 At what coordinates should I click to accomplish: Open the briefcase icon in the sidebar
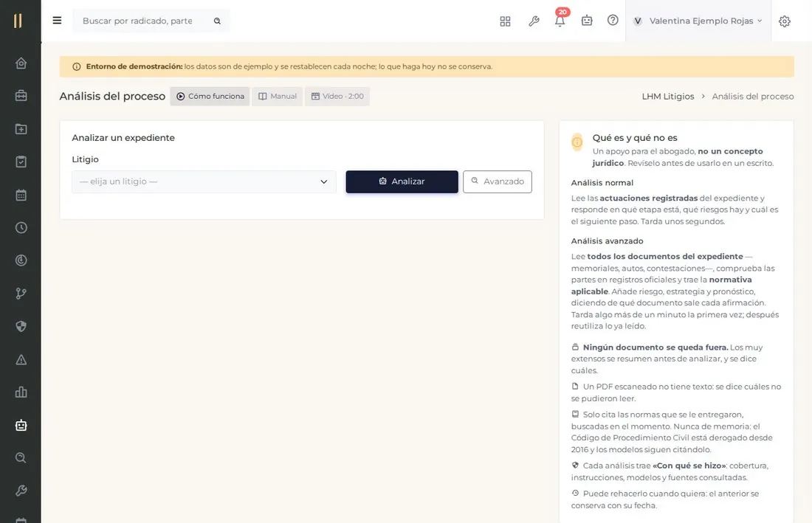click(x=21, y=96)
